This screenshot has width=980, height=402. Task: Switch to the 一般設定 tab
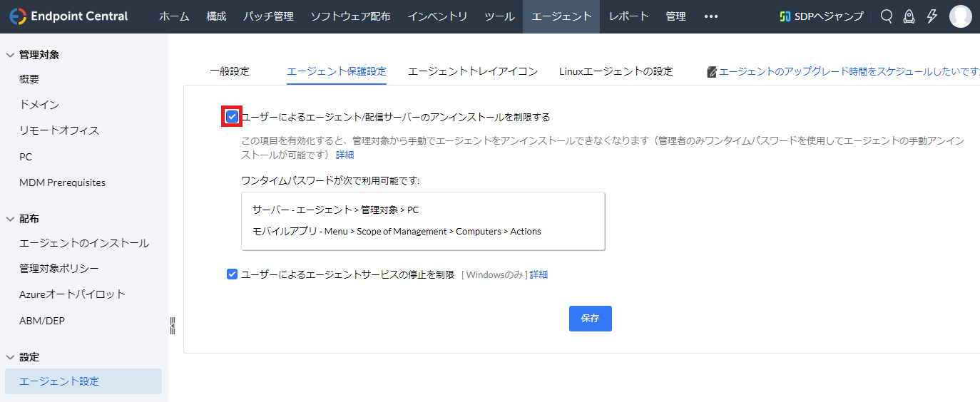tap(230, 71)
